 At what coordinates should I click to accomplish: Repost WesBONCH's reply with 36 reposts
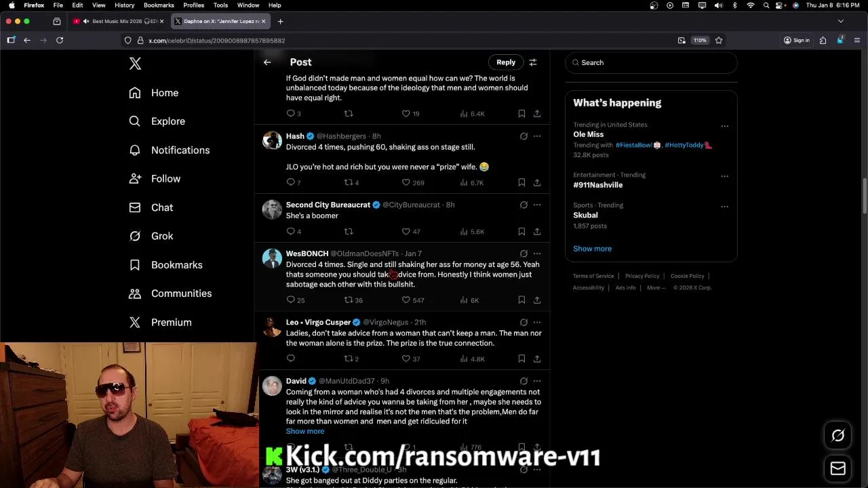pyautogui.click(x=353, y=300)
